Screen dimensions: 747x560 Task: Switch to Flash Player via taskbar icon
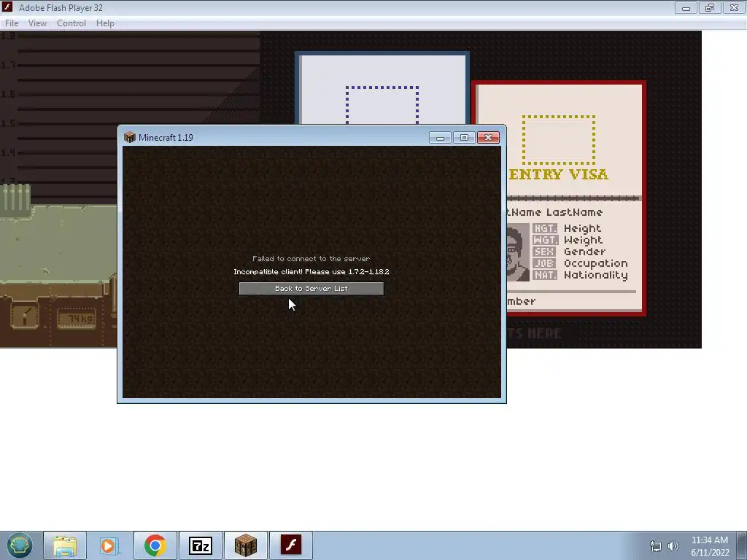(291, 545)
